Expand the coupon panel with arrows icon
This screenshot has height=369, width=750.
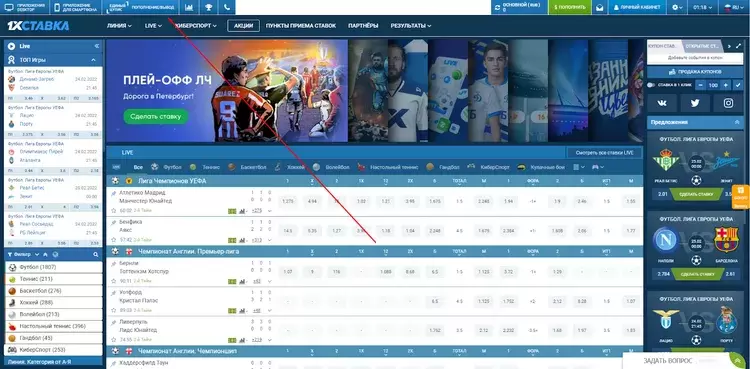(x=739, y=46)
